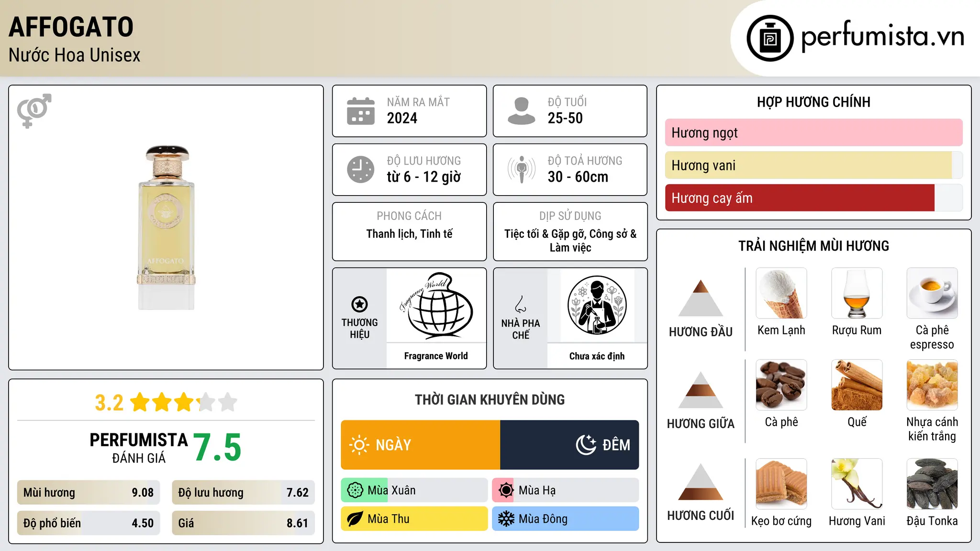Click the Chưa xác định perfumer label
The width and height of the screenshot is (980, 551).
click(597, 356)
